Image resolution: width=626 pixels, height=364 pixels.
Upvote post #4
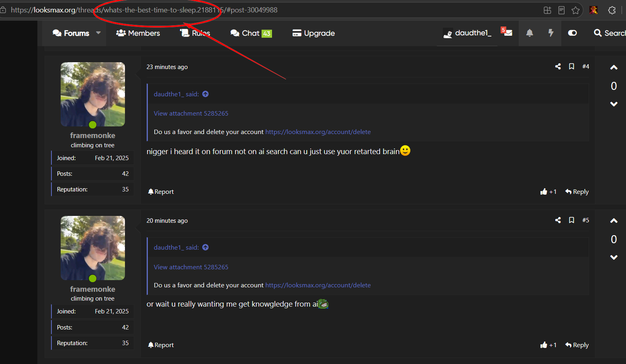click(614, 67)
